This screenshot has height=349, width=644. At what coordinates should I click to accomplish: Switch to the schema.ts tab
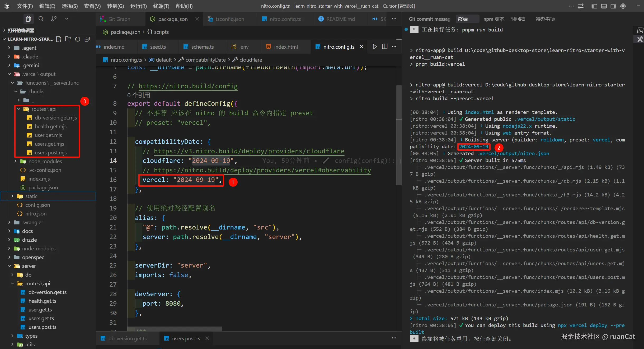202,47
